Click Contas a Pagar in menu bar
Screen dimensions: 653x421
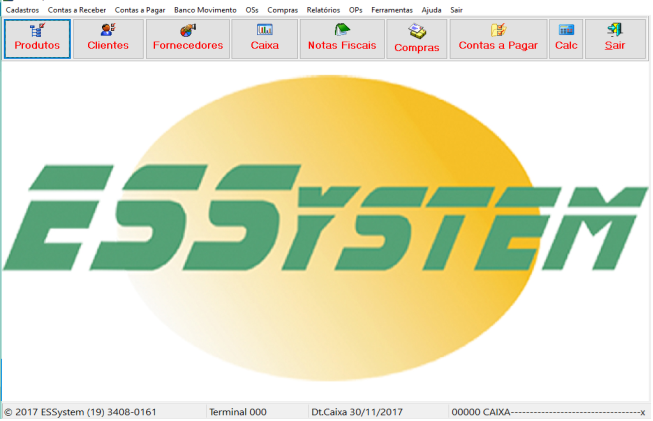click(x=140, y=9)
